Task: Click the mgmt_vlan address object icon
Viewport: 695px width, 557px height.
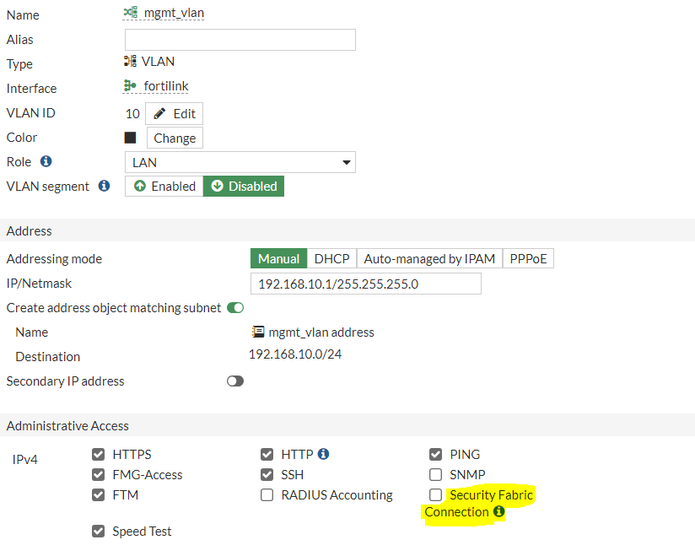Action: click(x=258, y=332)
